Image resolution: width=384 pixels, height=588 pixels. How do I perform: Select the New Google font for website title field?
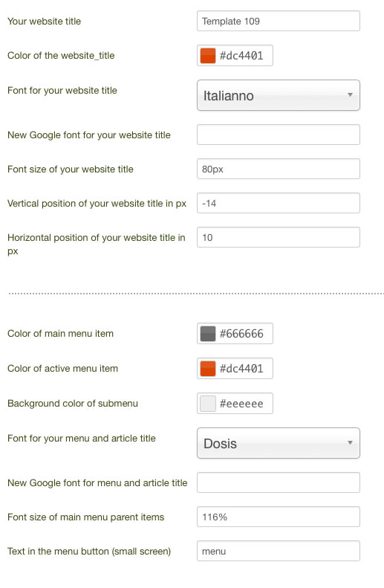click(x=279, y=135)
